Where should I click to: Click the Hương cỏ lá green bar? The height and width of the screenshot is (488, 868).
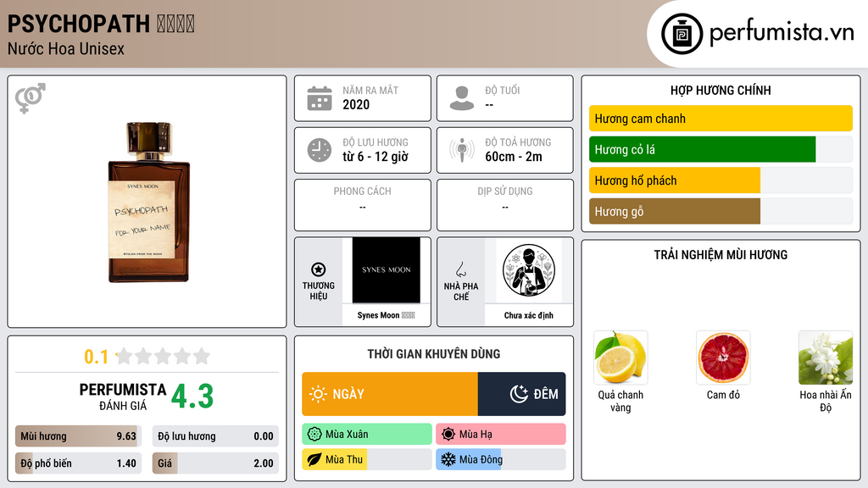pos(721,149)
